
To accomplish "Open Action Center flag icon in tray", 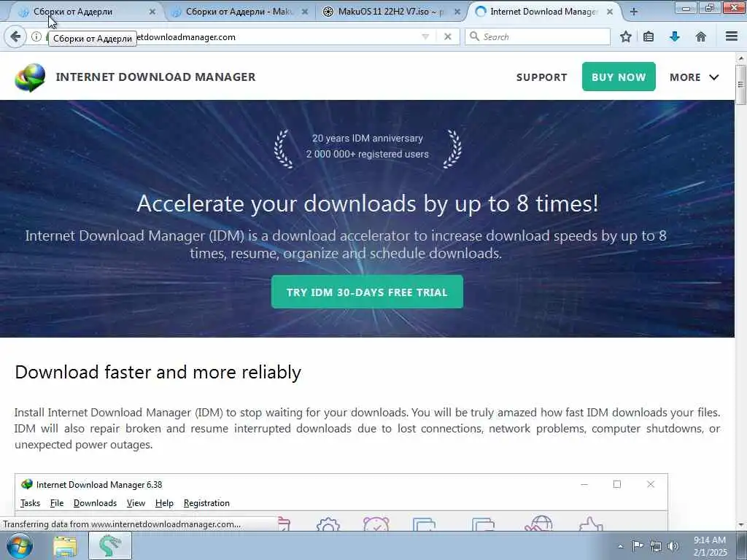I will pyautogui.click(x=638, y=545).
